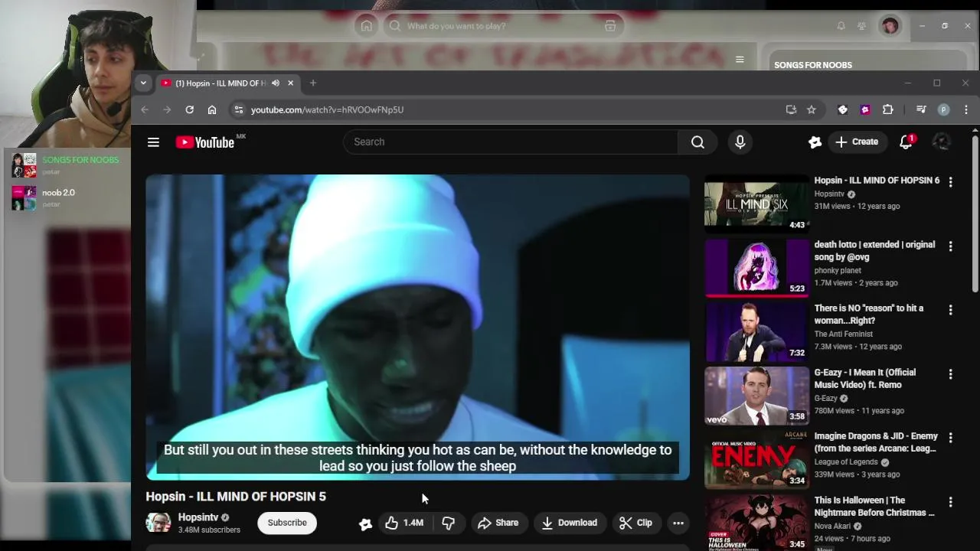
Task: Open the Chrome profile P avatar
Action: (943, 109)
